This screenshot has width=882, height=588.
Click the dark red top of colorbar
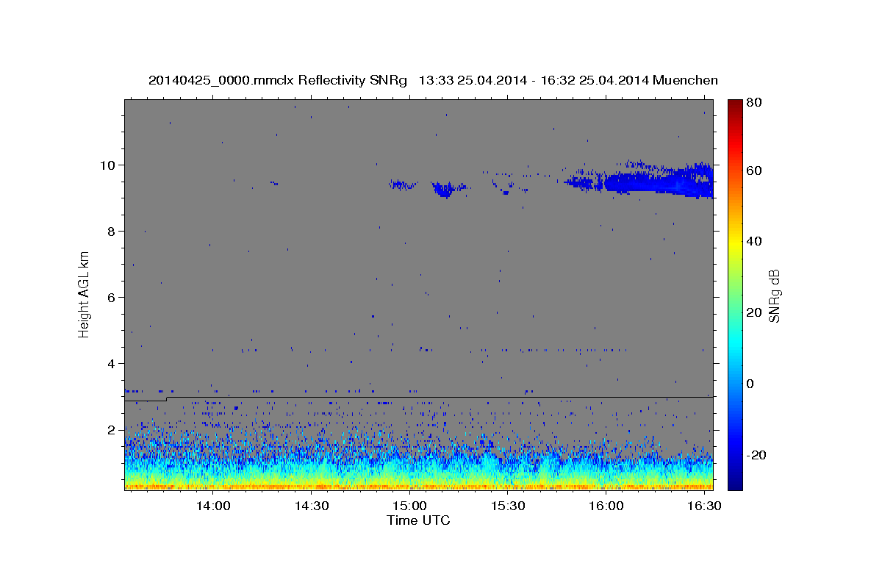coord(734,107)
